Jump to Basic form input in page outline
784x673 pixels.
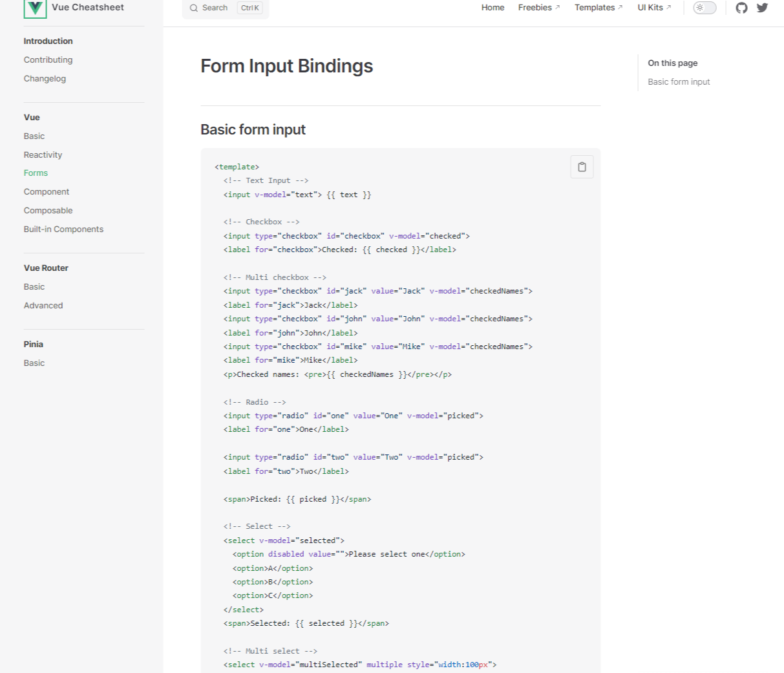(x=679, y=81)
